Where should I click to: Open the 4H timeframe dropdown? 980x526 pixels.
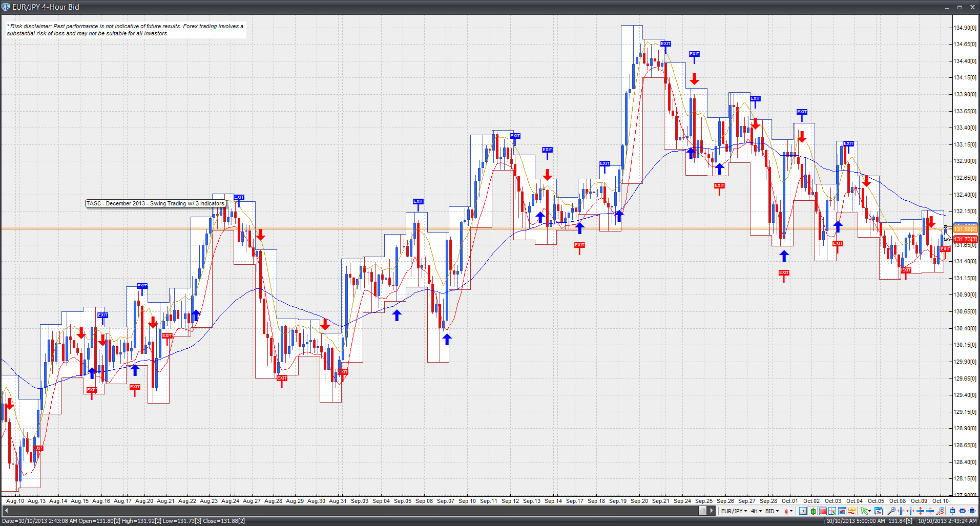[756, 511]
